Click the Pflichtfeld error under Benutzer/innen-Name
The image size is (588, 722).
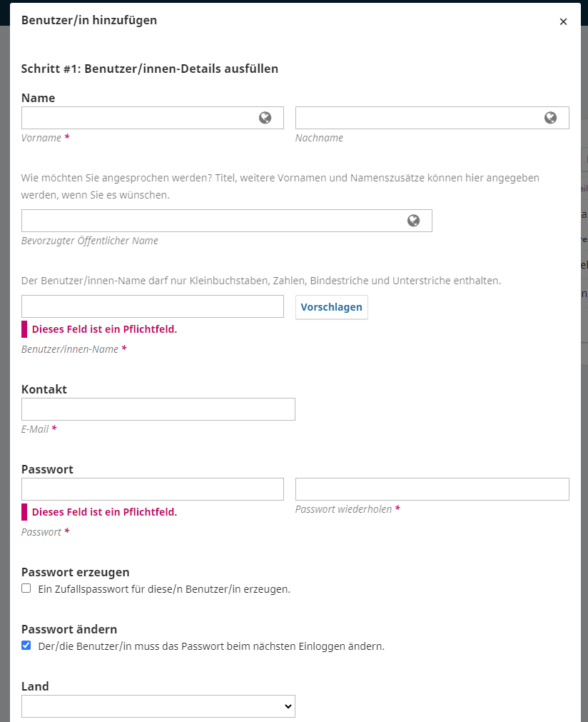[104, 329]
